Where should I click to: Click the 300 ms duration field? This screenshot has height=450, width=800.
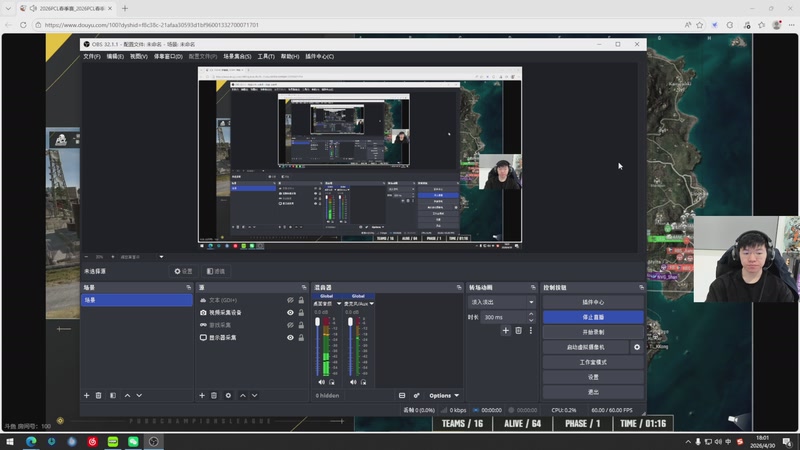coord(504,317)
